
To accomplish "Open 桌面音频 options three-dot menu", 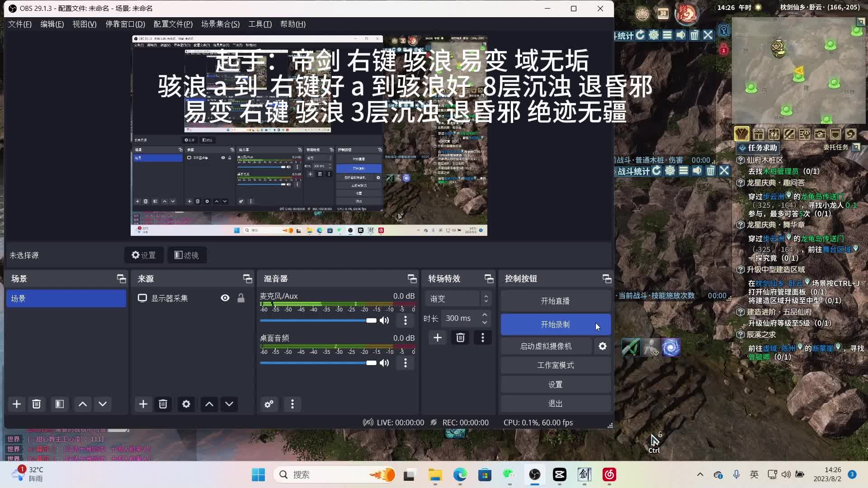I will 406,363.
